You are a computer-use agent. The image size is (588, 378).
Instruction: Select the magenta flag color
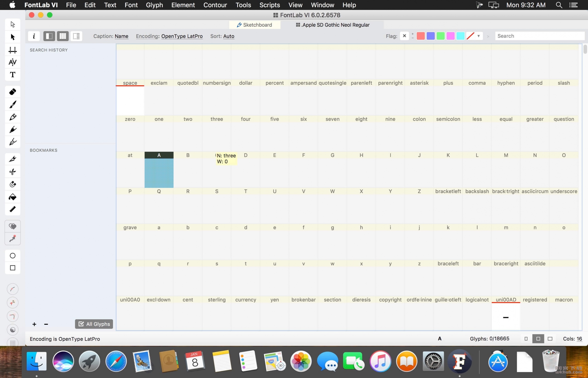pyautogui.click(x=450, y=36)
